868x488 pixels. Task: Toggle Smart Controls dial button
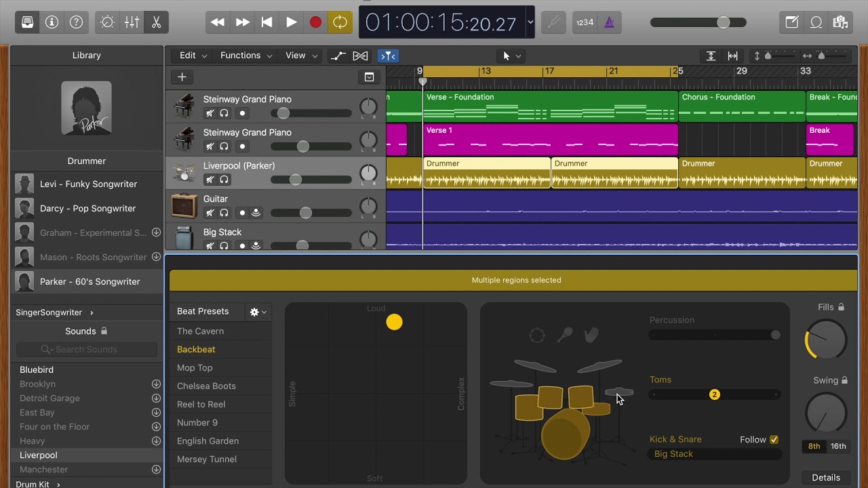tap(107, 22)
